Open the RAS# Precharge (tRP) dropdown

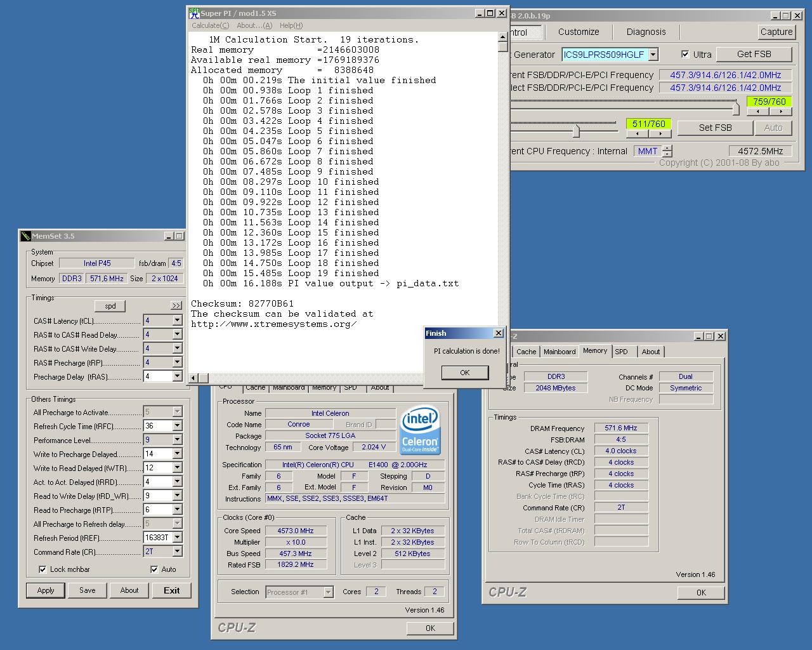coord(177,362)
